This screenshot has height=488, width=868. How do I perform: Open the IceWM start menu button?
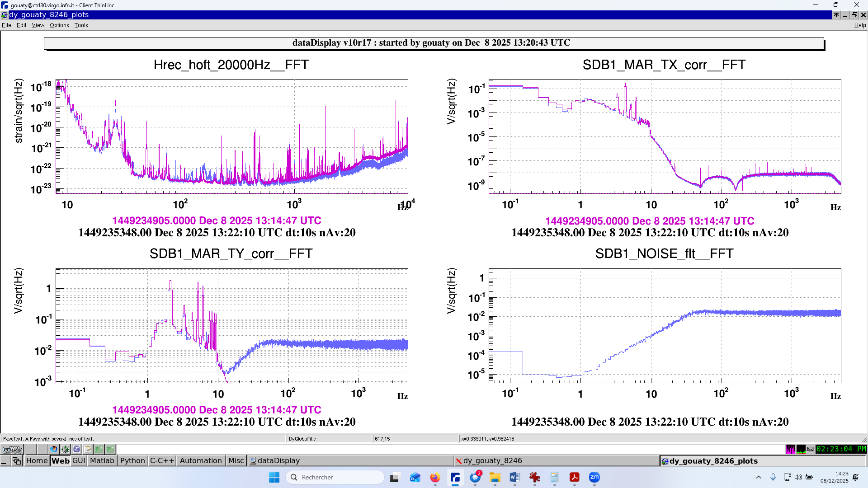click(x=12, y=449)
